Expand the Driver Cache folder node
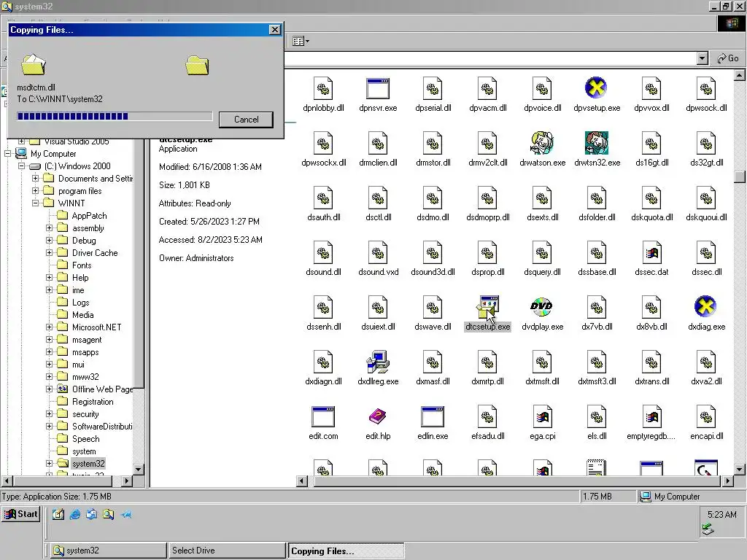Viewport: 747px width, 560px height. click(50, 253)
